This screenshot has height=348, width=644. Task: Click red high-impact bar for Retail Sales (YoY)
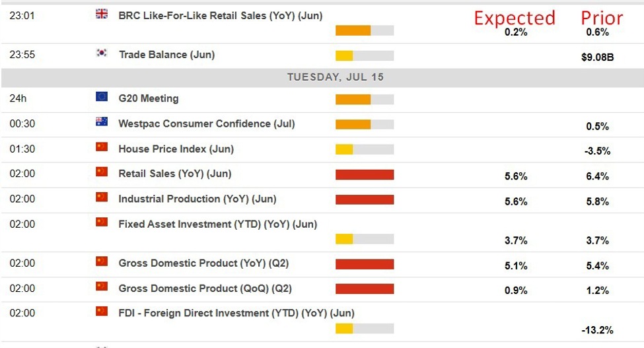[x=365, y=175]
